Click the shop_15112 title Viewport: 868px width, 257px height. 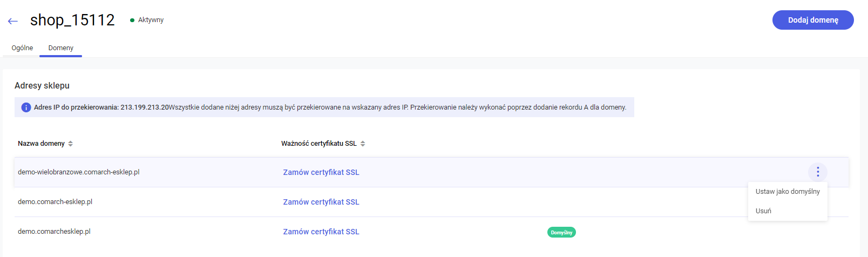(72, 20)
